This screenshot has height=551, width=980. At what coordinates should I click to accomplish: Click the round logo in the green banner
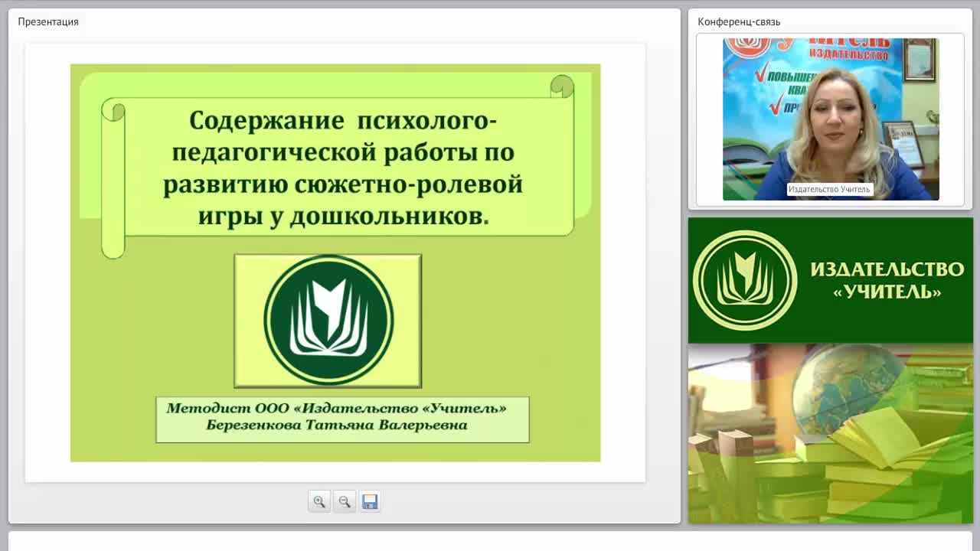745,280
